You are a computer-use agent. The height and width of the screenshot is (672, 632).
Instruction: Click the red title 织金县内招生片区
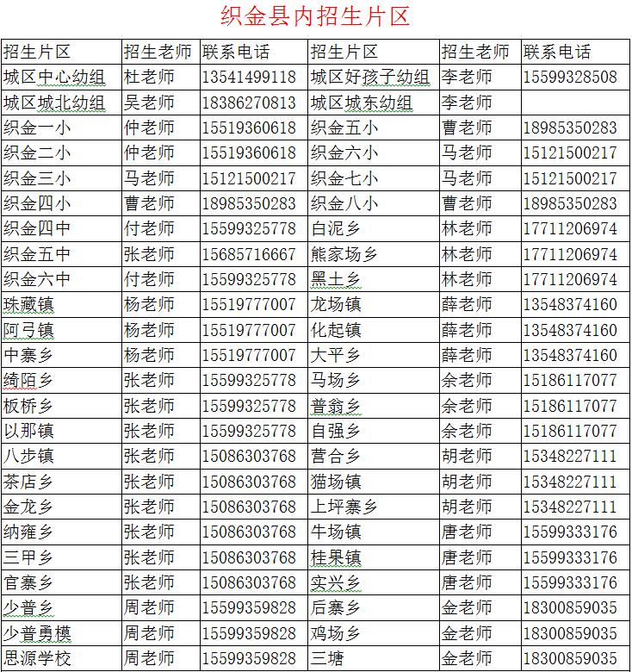point(315,16)
